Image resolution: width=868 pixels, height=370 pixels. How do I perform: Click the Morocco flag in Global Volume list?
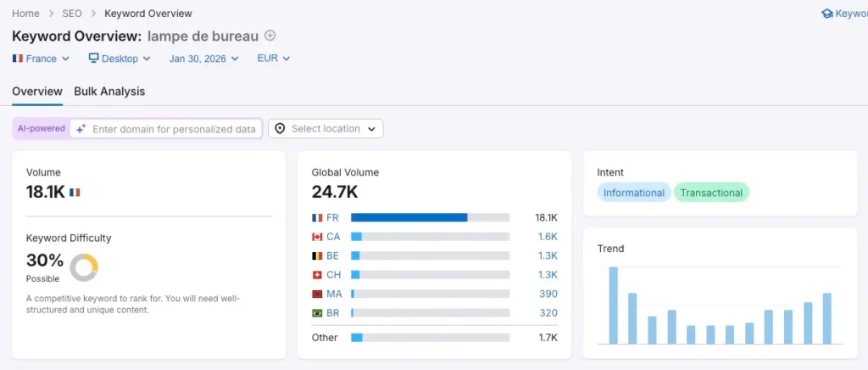tap(317, 294)
